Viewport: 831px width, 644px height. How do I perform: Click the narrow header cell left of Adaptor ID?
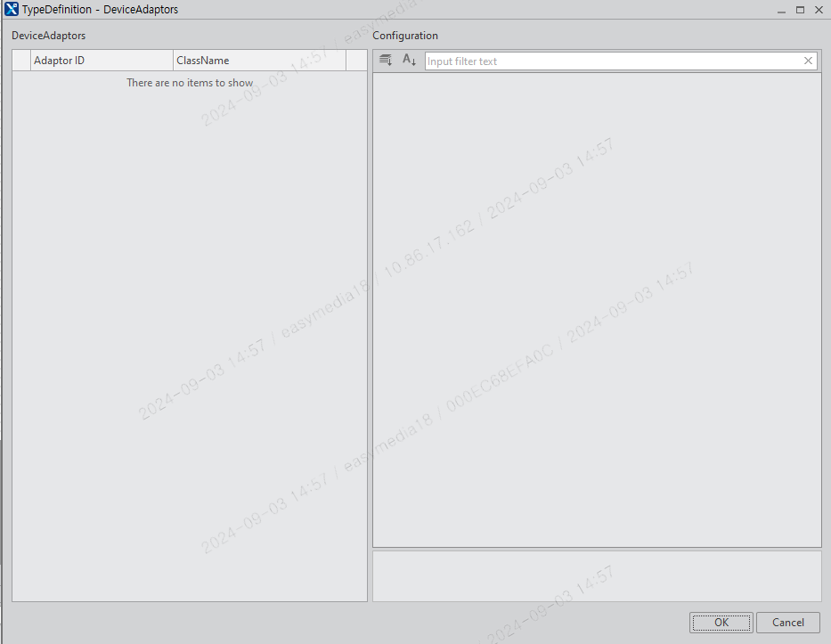pyautogui.click(x=20, y=60)
